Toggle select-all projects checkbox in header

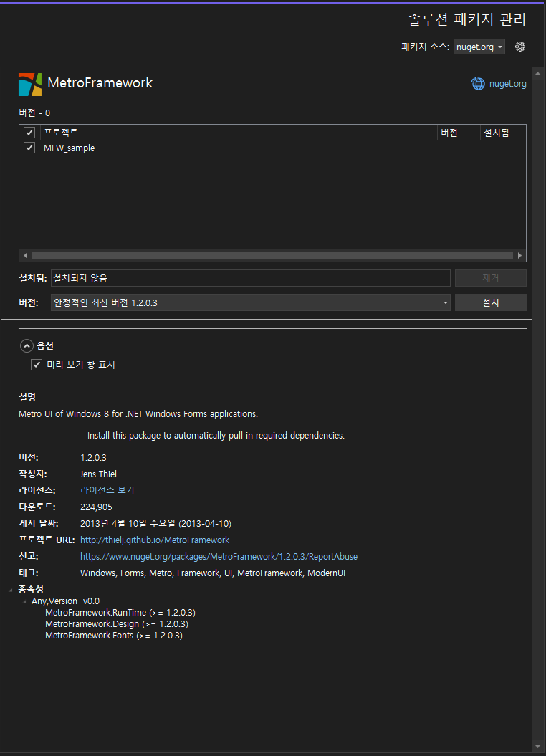[29, 132]
